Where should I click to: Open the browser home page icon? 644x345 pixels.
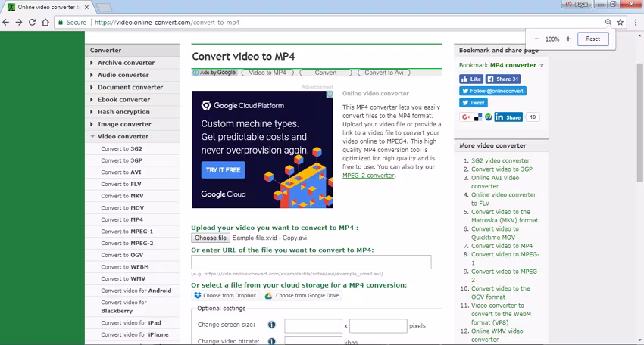pyautogui.click(x=45, y=23)
